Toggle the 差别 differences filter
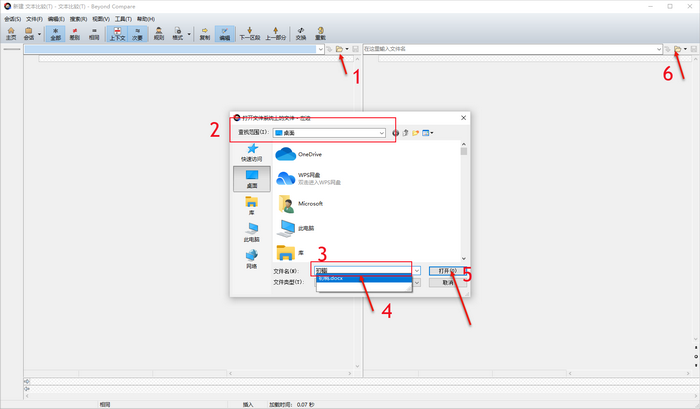This screenshot has height=409, width=700. click(x=75, y=33)
